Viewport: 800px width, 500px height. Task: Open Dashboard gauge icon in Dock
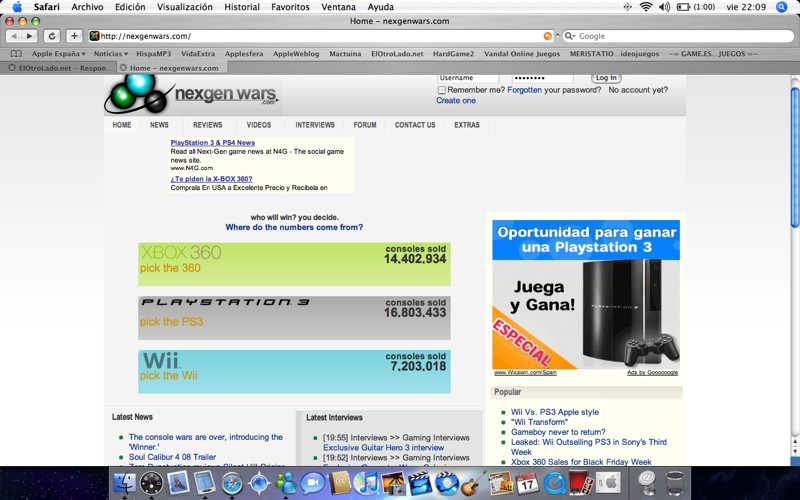151,482
